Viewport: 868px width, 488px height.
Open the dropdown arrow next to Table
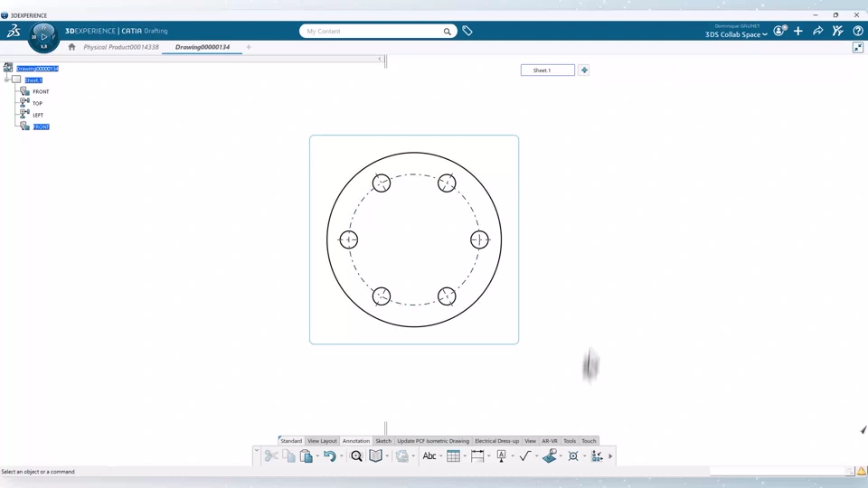tap(465, 456)
